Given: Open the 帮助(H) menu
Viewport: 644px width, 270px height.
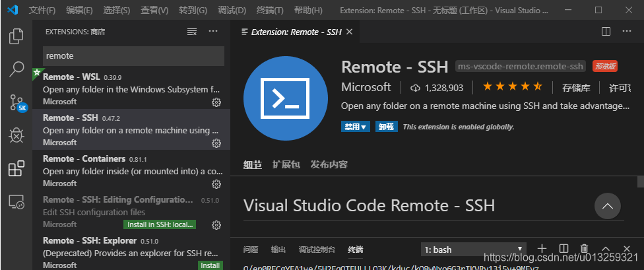Looking at the screenshot, I should [x=308, y=11].
